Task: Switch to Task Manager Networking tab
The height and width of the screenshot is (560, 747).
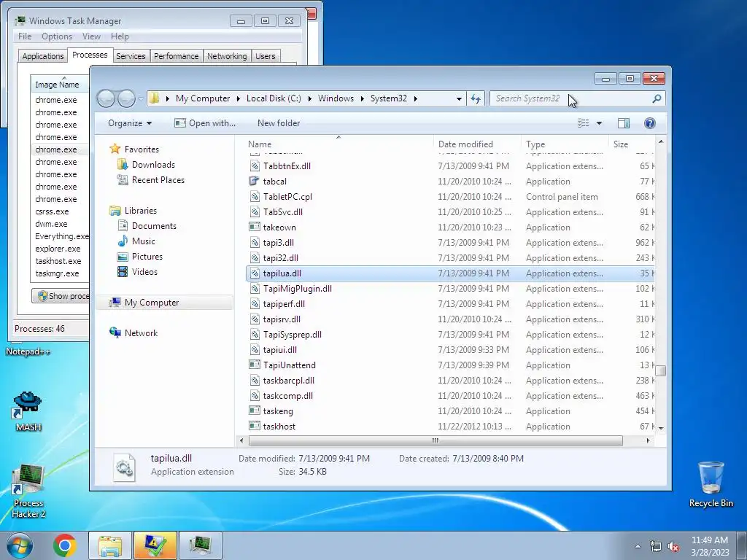Action: coord(227,56)
